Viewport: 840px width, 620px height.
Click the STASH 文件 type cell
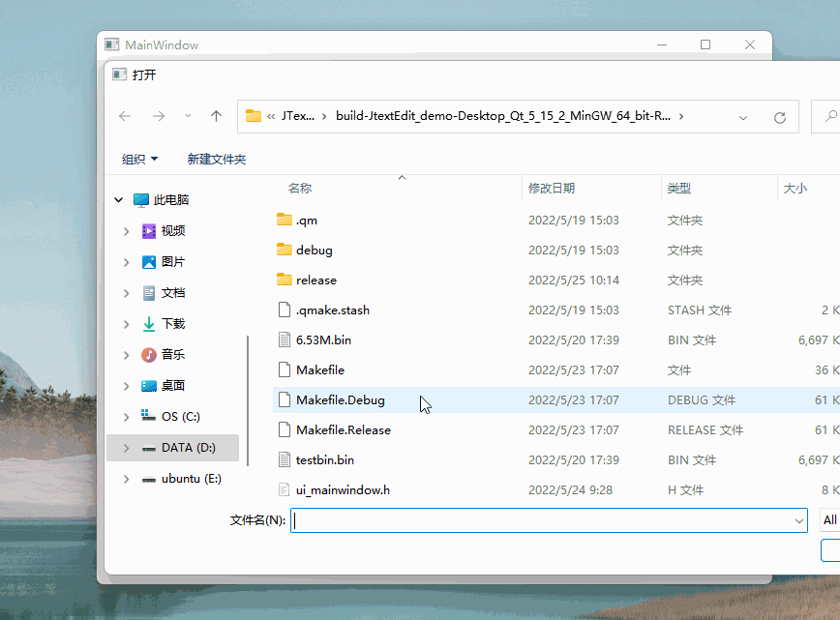point(700,310)
